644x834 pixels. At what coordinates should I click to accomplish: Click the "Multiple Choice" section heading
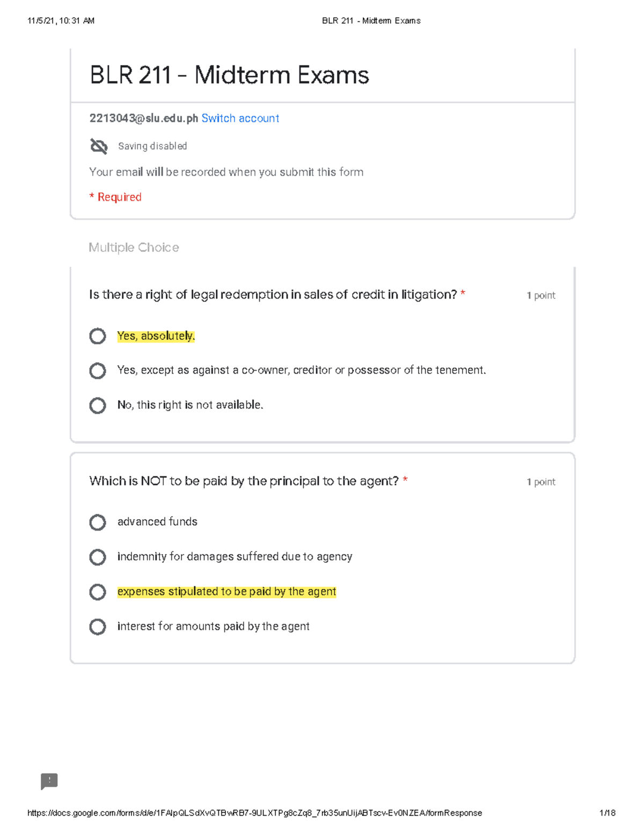pos(134,248)
